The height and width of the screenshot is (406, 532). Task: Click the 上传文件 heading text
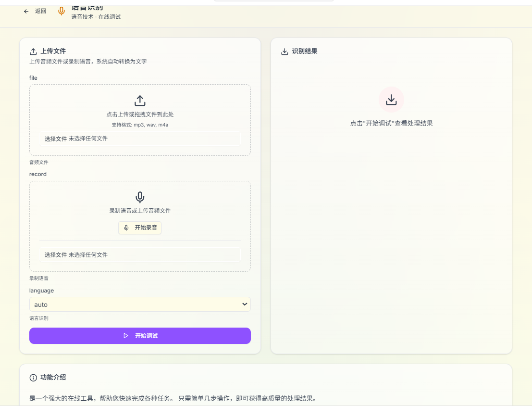click(x=53, y=51)
